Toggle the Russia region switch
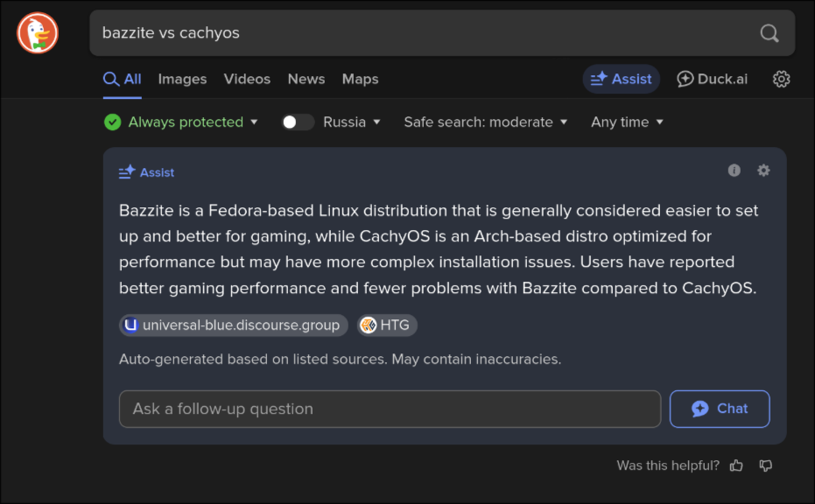Image resolution: width=815 pixels, height=504 pixels. [298, 122]
